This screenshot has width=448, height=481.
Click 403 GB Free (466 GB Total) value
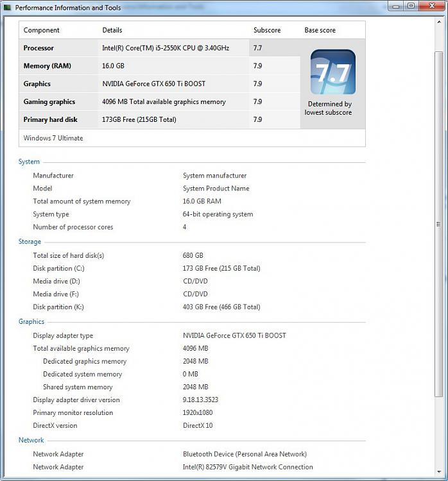coord(221,307)
